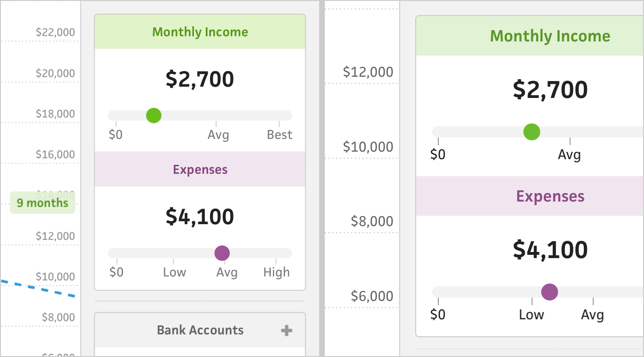This screenshot has height=357, width=644.
Task: Click the green 9 months badge on chart
Action: tap(42, 203)
